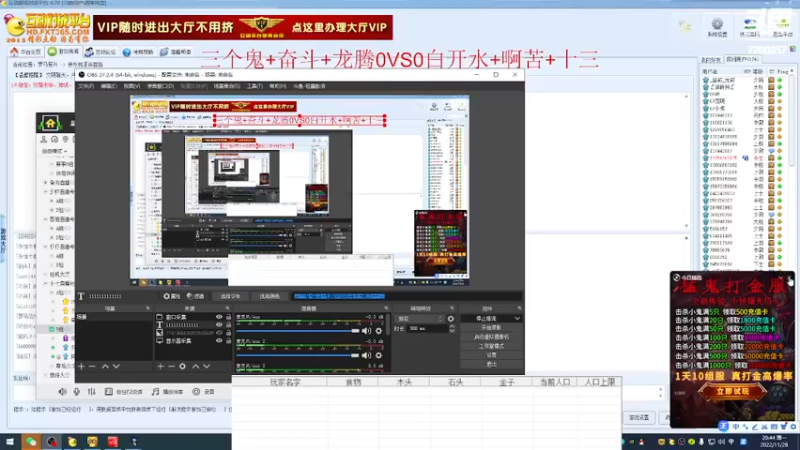800x450 pixels.
Task: Switch to 直播频道 tab
Action: click(x=176, y=52)
